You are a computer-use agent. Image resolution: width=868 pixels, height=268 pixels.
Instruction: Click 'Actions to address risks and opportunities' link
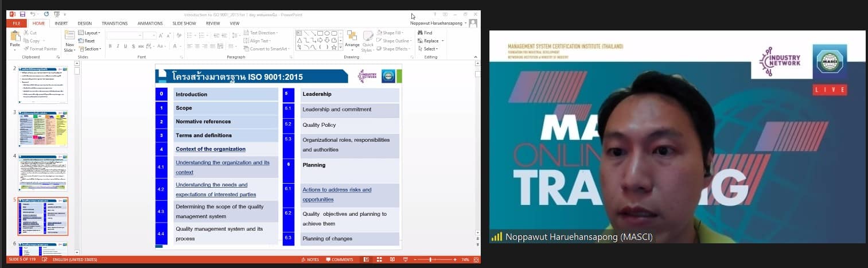coord(337,195)
